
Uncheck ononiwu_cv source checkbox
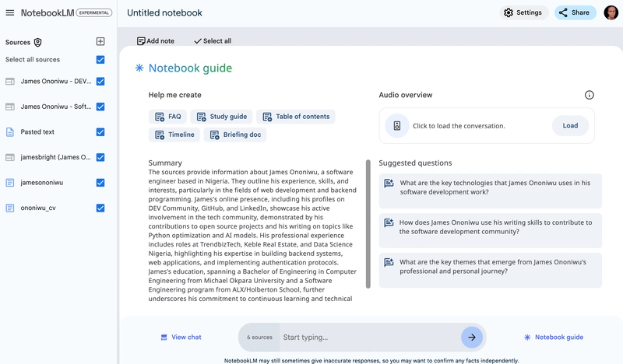click(x=100, y=208)
